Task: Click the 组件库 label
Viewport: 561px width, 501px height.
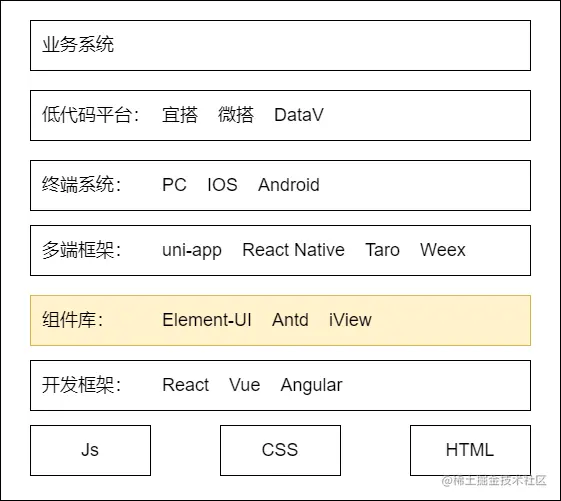Action: click(73, 320)
